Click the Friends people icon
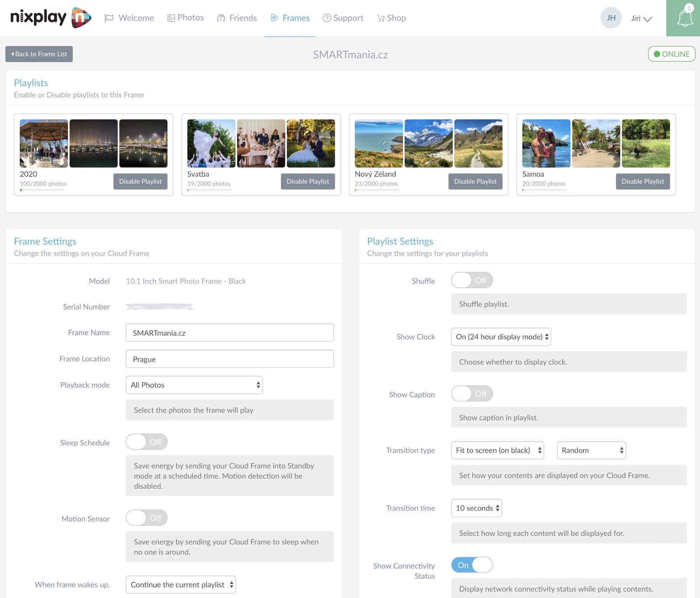Image resolution: width=700 pixels, height=598 pixels. click(221, 18)
